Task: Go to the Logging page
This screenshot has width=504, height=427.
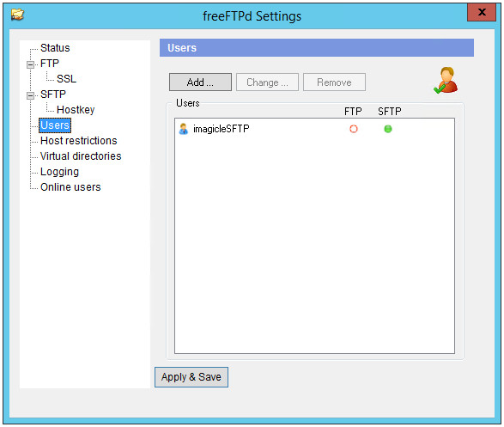Action: (59, 172)
